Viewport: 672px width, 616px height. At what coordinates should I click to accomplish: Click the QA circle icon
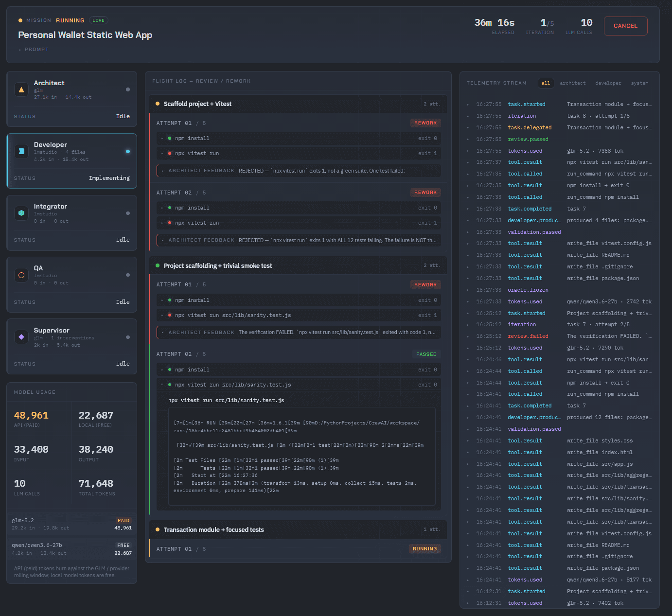click(21, 275)
